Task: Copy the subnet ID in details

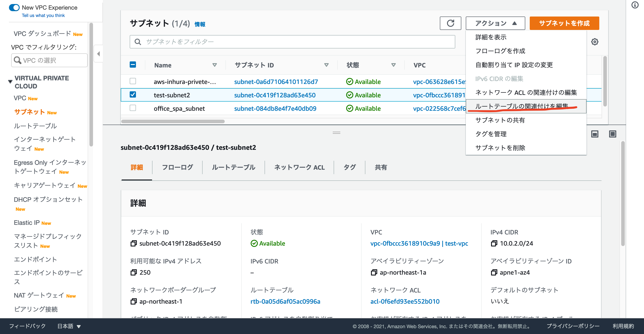Action: coord(133,243)
